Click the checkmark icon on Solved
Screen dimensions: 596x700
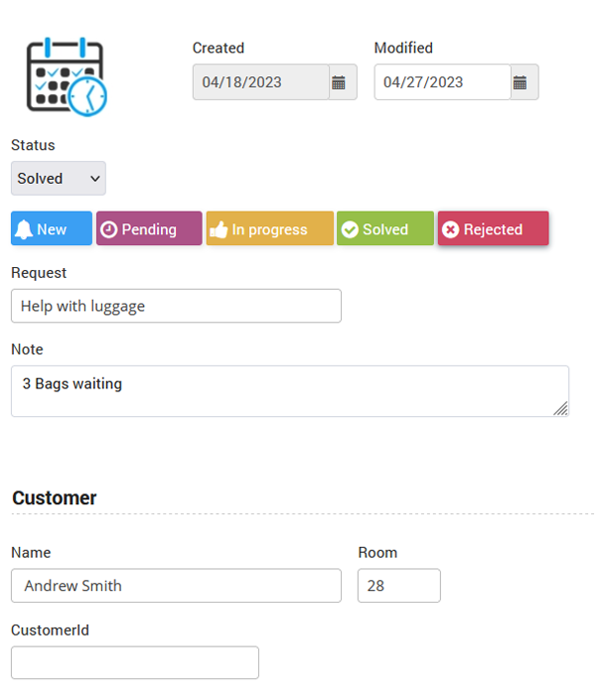tap(350, 229)
